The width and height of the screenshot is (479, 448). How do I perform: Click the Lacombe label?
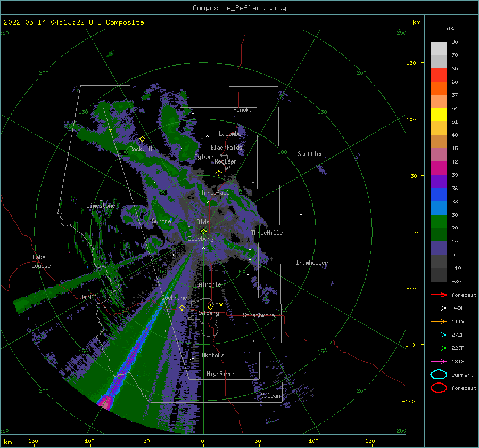tap(230, 134)
